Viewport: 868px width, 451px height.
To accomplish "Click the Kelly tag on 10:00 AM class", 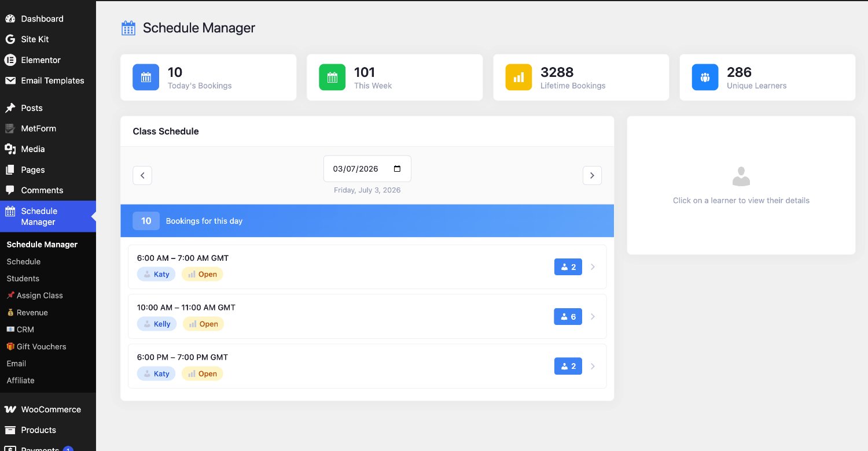I will pyautogui.click(x=157, y=324).
